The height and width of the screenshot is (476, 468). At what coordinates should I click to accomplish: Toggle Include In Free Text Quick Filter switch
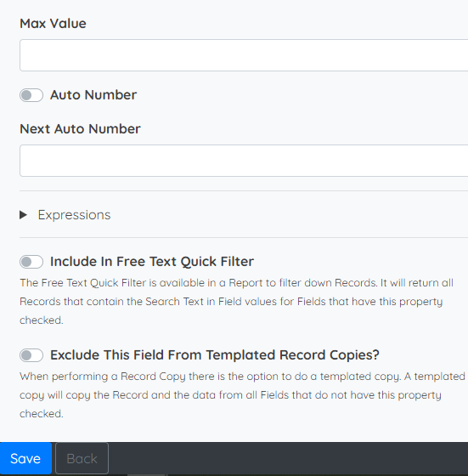click(31, 262)
